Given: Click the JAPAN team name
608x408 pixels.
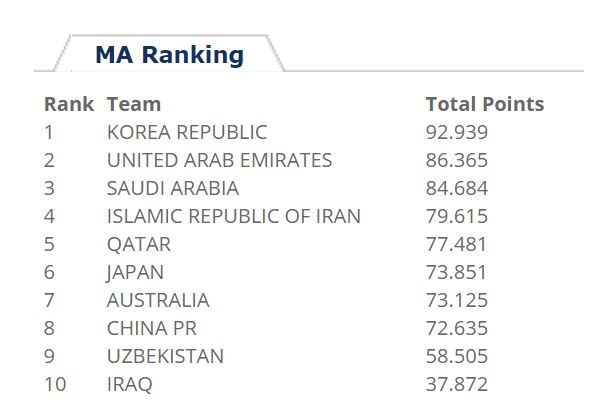Looking at the screenshot, I should [135, 273].
